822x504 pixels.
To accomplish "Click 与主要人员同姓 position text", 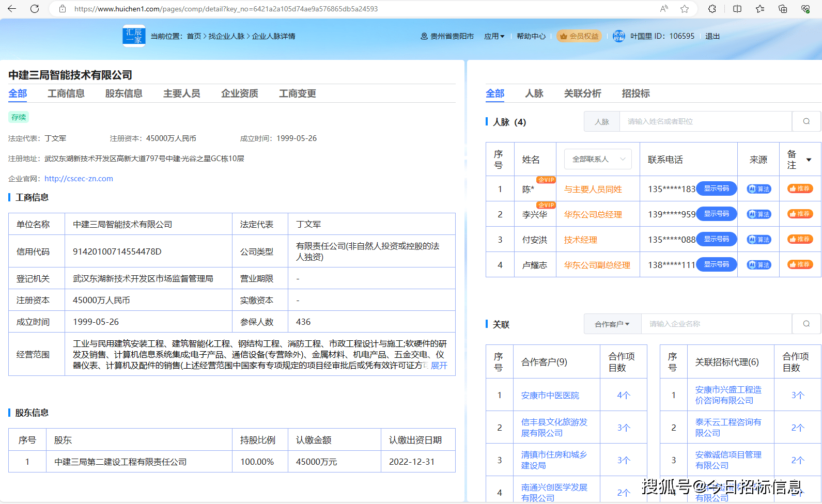I will click(x=593, y=190).
